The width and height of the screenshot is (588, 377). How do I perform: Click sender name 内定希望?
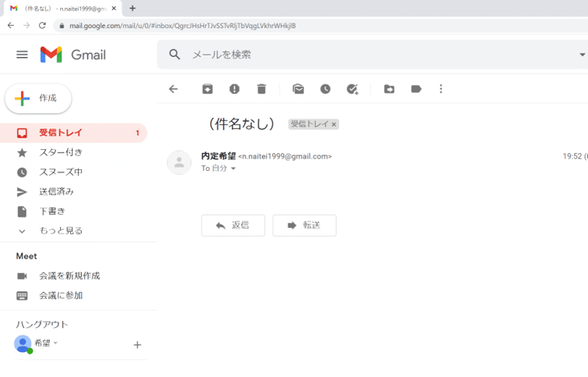(x=218, y=156)
